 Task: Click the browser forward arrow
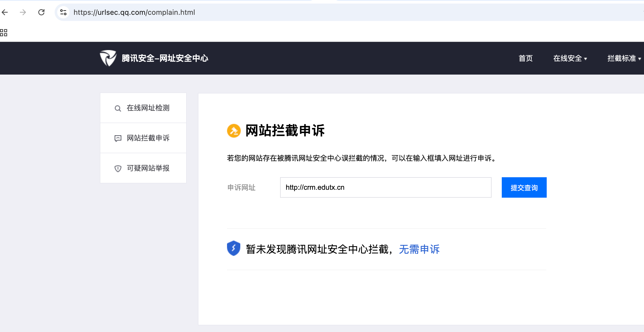tap(23, 12)
